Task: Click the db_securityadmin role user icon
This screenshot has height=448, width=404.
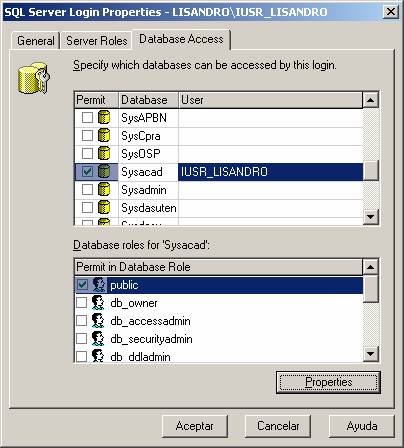Action: [98, 339]
